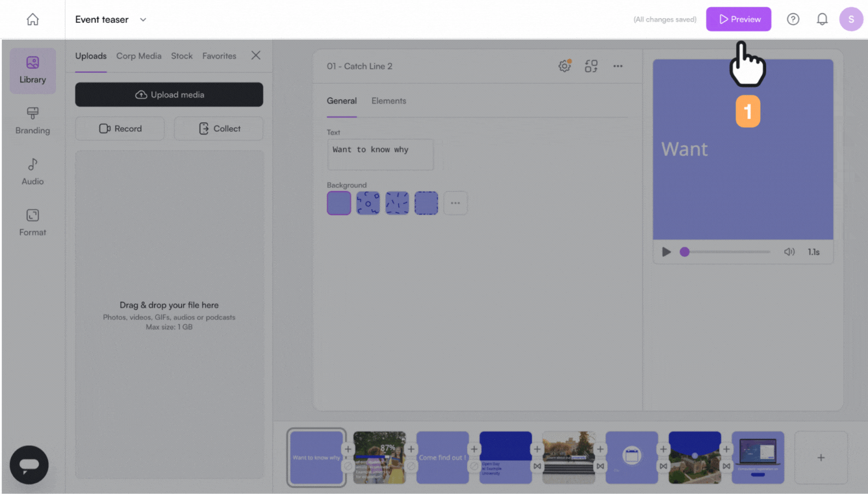Go to the home page icon

point(33,19)
